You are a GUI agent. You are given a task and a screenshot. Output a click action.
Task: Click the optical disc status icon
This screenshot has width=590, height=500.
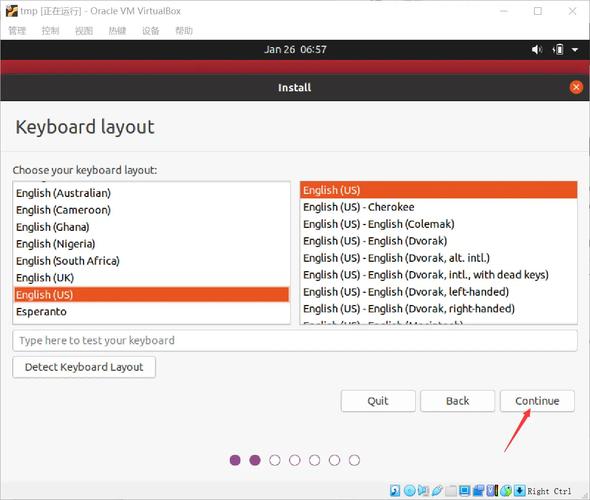409,491
